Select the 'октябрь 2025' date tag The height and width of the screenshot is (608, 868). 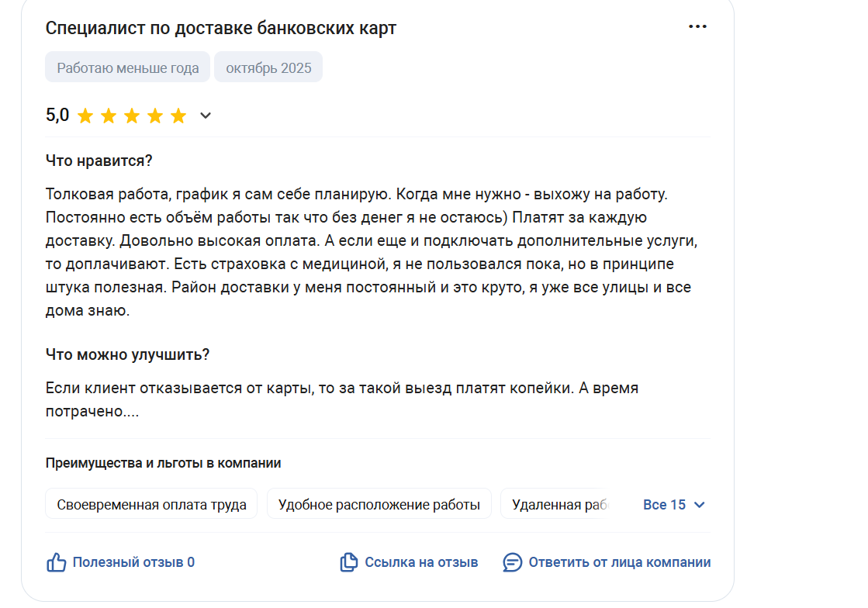(x=268, y=67)
